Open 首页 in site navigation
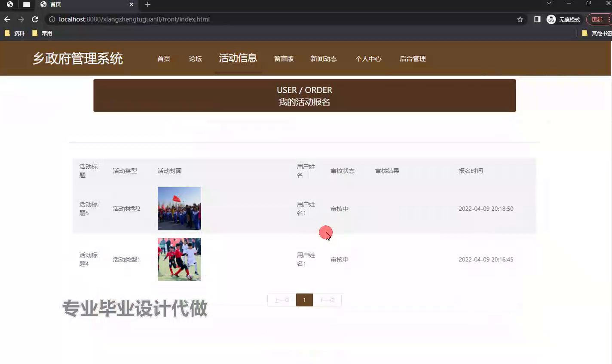 coord(164,59)
